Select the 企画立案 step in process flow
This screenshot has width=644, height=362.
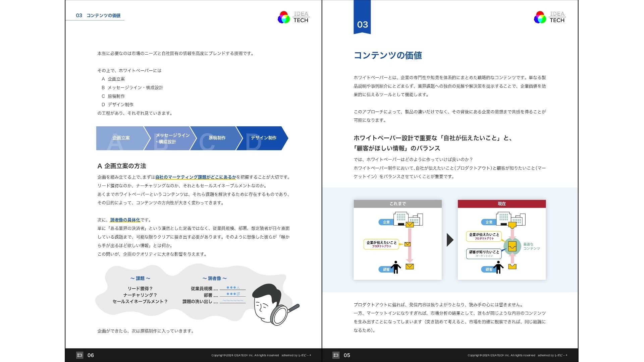(121, 138)
